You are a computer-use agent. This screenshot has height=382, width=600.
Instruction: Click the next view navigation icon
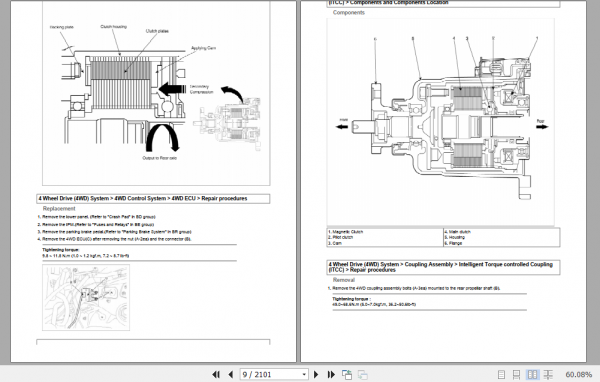(363, 374)
